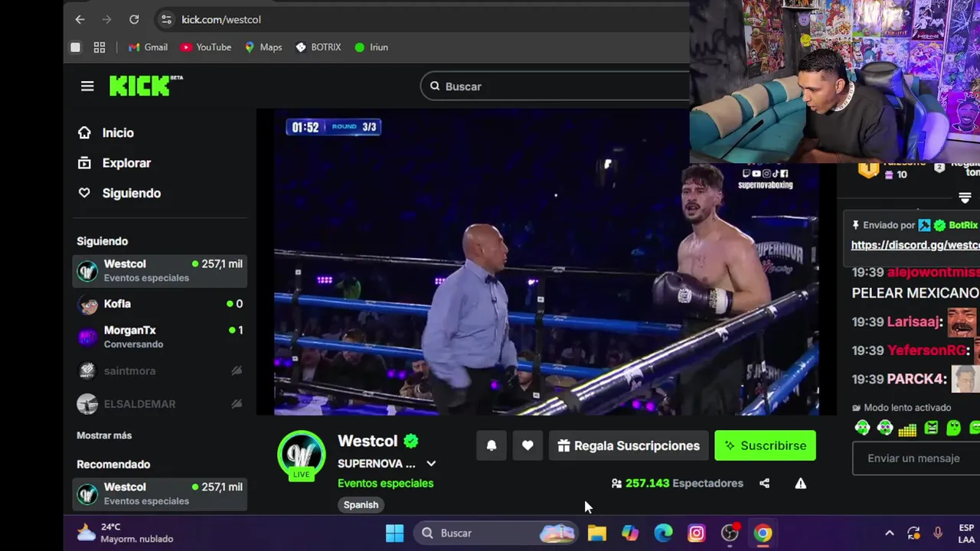The image size is (980, 551).
Task: Select the Kofla channel
Action: tap(159, 304)
